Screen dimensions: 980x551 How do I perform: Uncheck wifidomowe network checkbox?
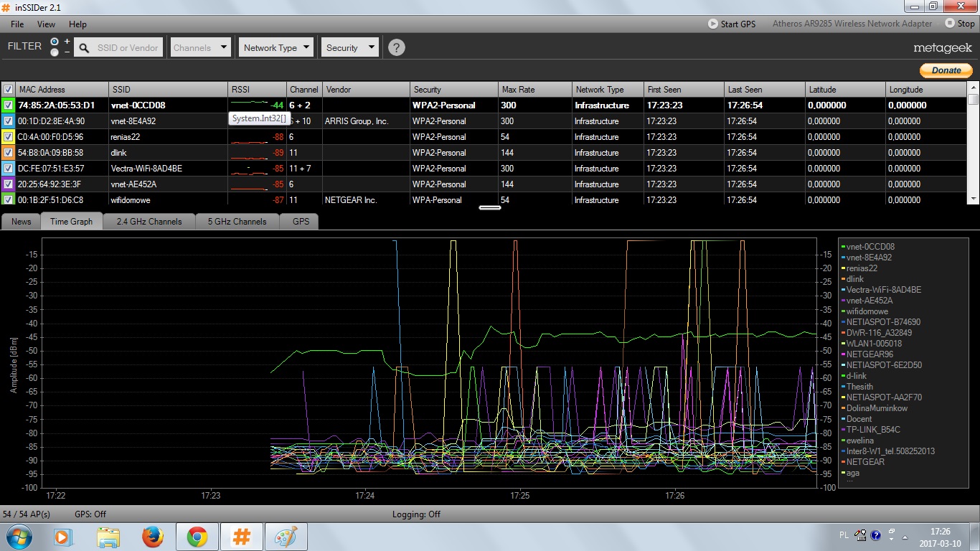click(8, 199)
